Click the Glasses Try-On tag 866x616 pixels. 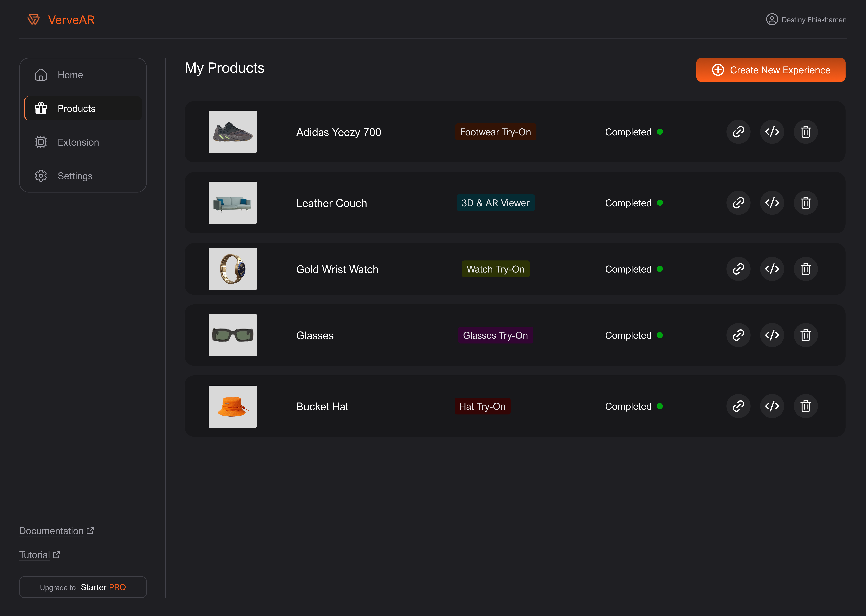coord(495,335)
